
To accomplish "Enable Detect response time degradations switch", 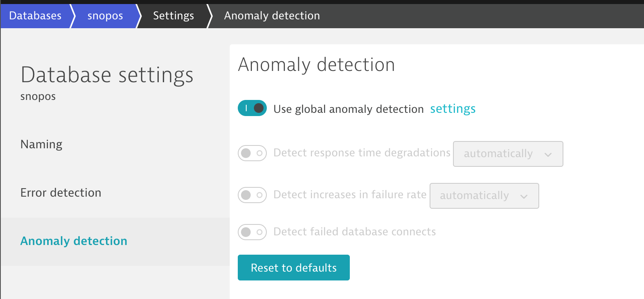I will pos(252,153).
